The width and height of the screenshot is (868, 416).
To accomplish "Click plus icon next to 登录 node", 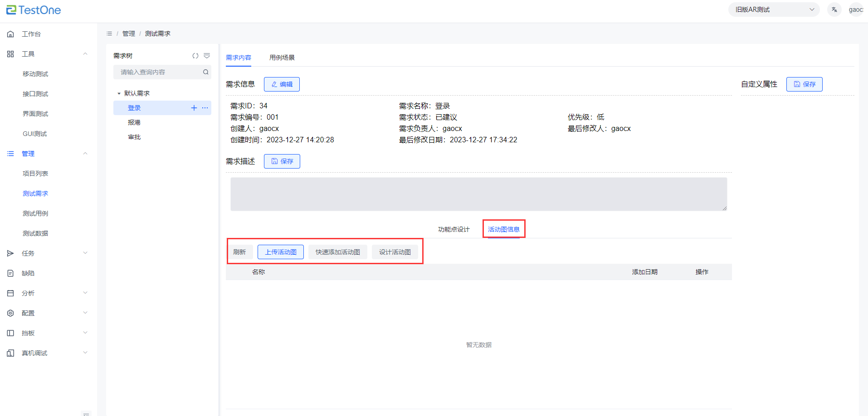I will pyautogui.click(x=194, y=108).
